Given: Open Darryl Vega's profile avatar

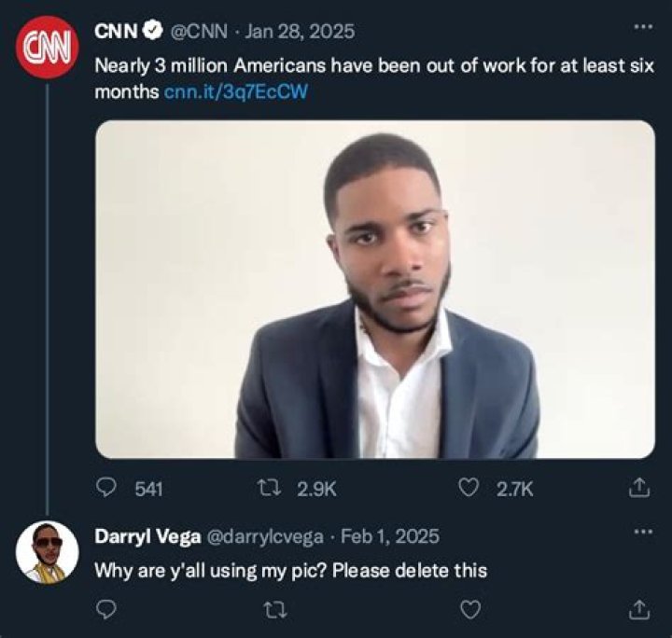Looking at the screenshot, I should (x=46, y=552).
